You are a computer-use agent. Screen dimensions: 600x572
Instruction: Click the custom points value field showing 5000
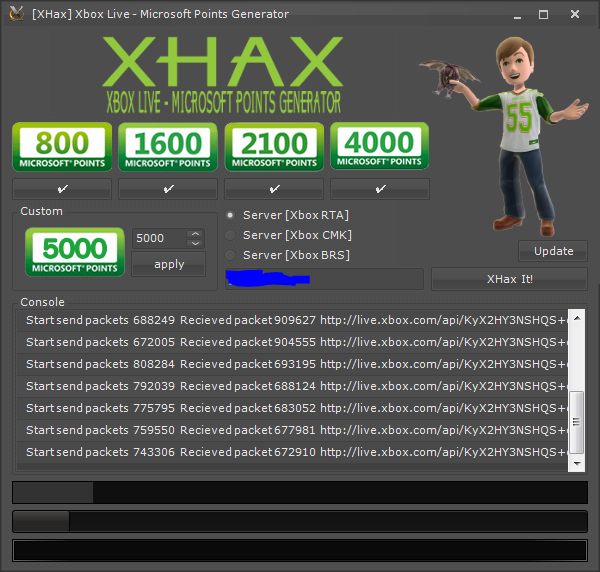(x=160, y=238)
